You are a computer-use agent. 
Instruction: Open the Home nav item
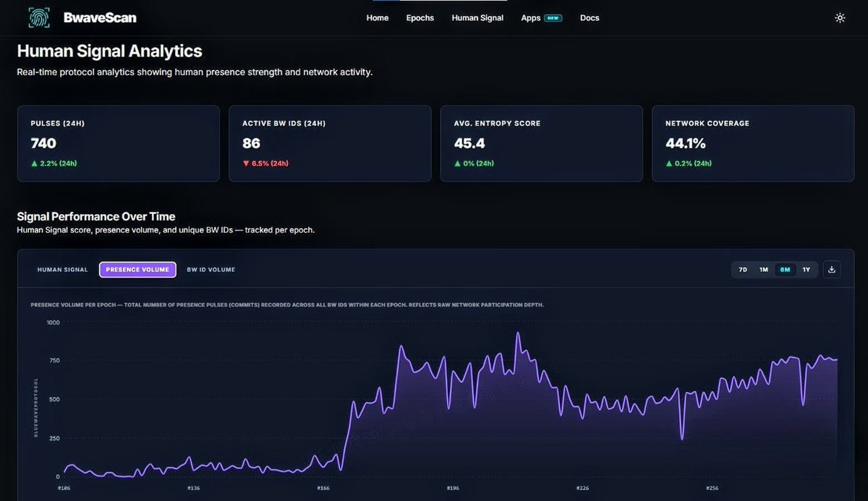pos(378,18)
